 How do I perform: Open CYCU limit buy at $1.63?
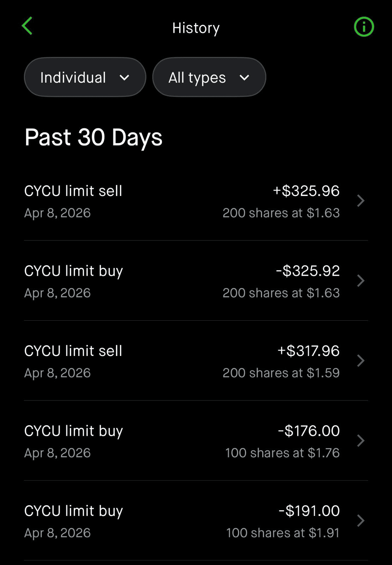pos(73,271)
